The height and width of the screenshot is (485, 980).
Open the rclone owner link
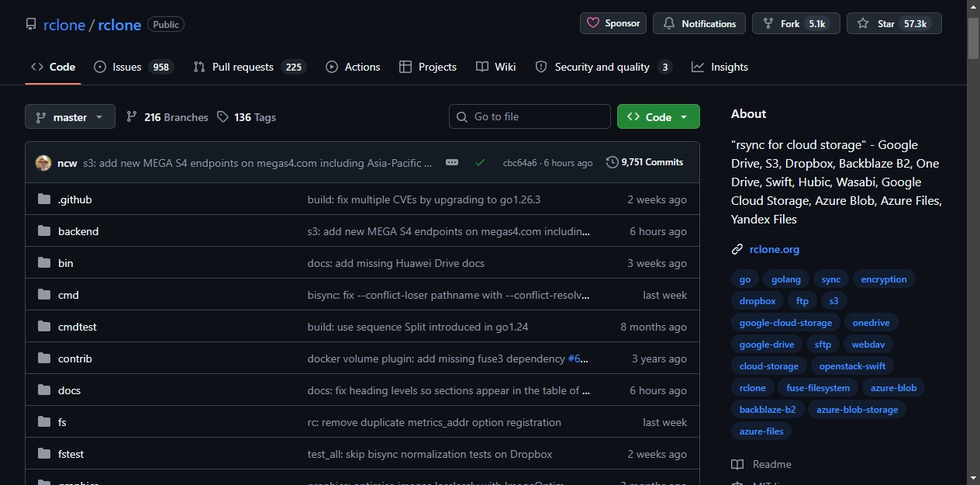[64, 25]
